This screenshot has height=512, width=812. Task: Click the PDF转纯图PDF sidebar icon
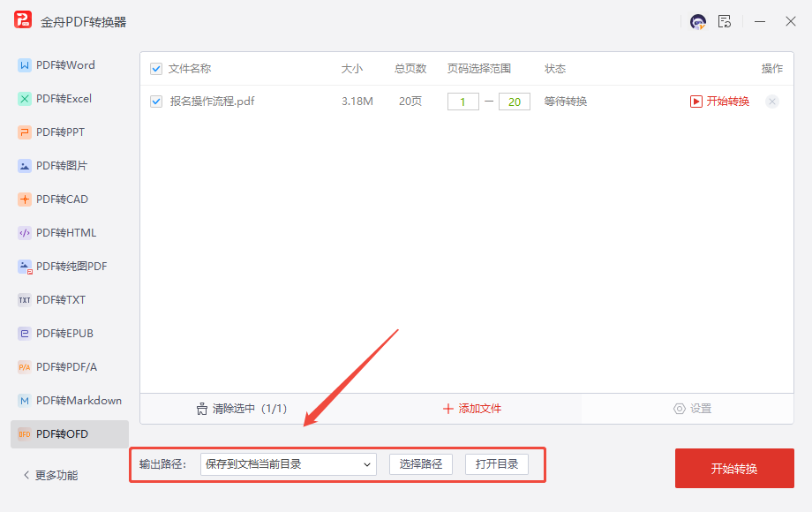[25, 267]
